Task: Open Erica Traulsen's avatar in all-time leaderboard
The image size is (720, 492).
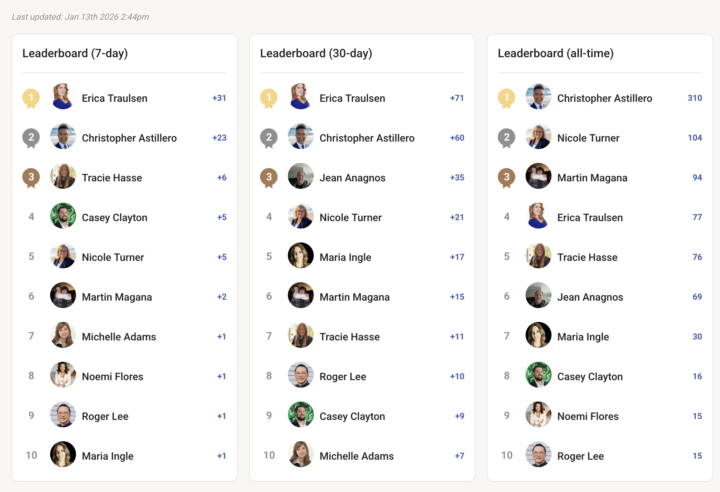Action: click(x=539, y=216)
